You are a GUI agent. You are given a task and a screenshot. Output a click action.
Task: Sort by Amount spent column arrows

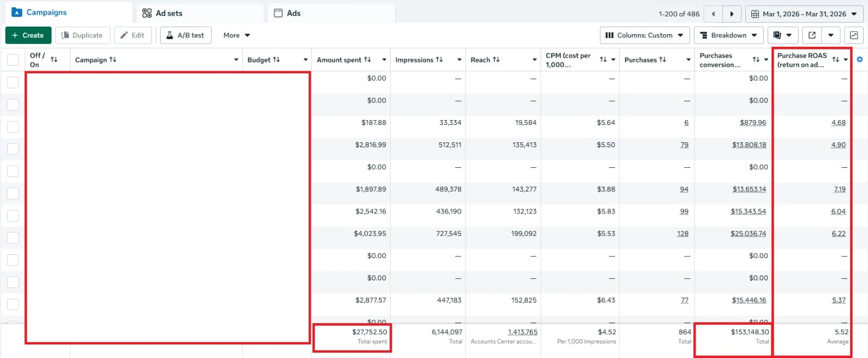[367, 60]
